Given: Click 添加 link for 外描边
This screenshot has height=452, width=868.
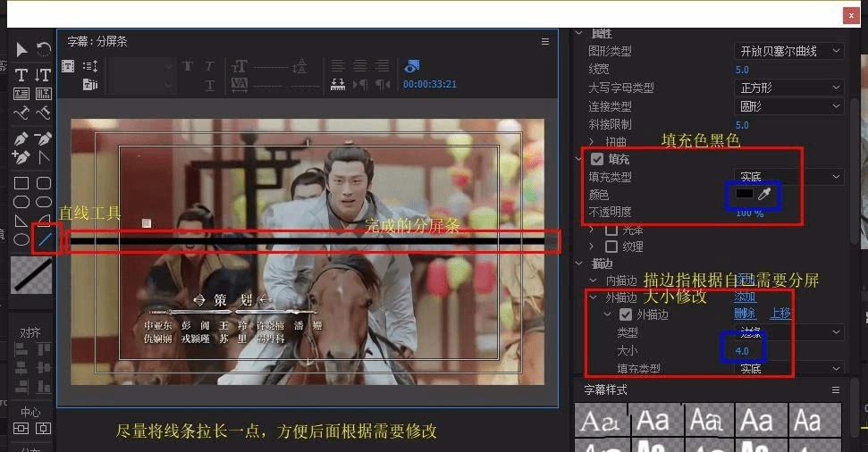Looking at the screenshot, I should 745,297.
